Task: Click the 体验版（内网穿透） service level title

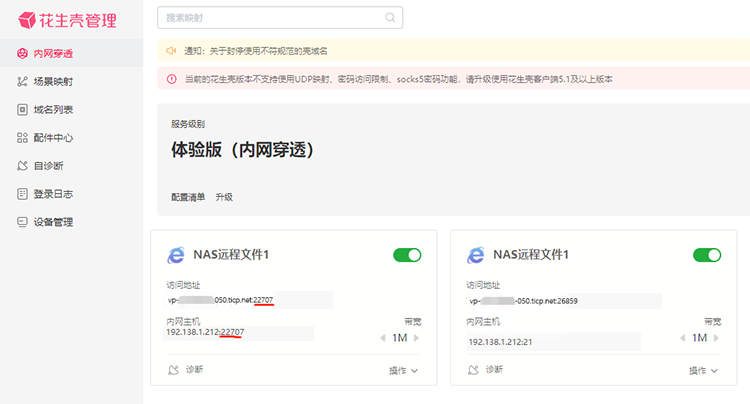Action: (x=243, y=150)
